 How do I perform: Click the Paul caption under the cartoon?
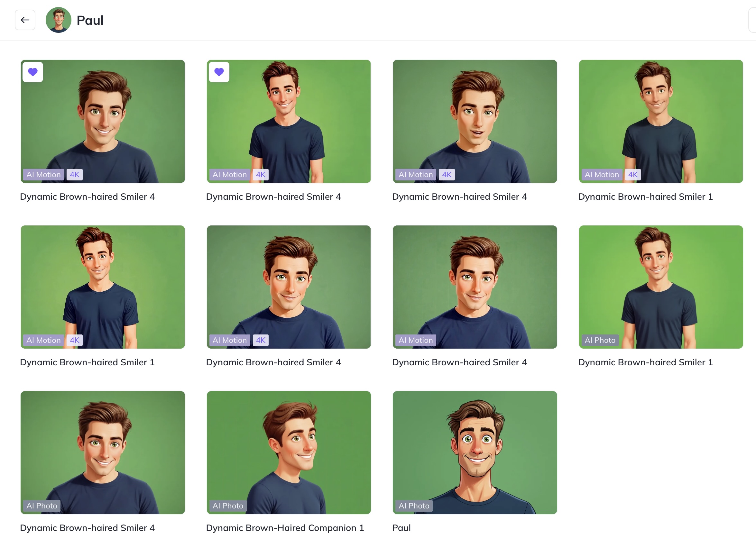[401, 528]
